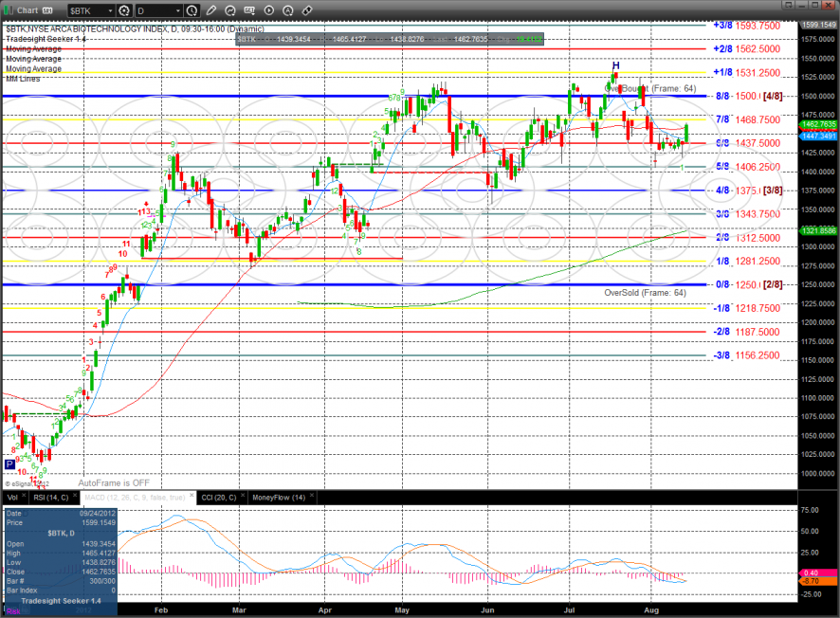Click the 1321.8586 green price tag
Screen dimensions: 840x618
818,231
